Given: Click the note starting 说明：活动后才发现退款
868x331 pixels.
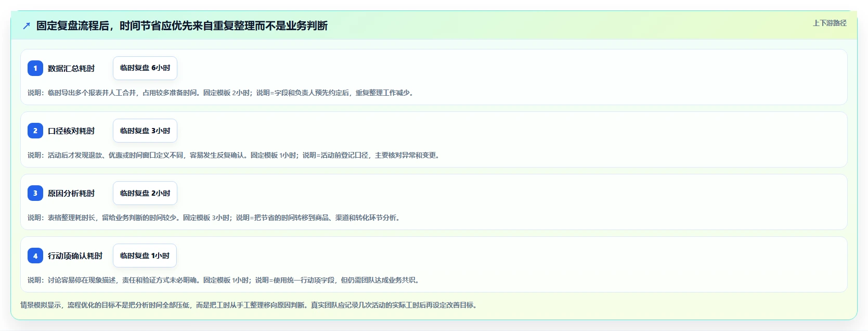Looking at the screenshot, I should [235, 155].
